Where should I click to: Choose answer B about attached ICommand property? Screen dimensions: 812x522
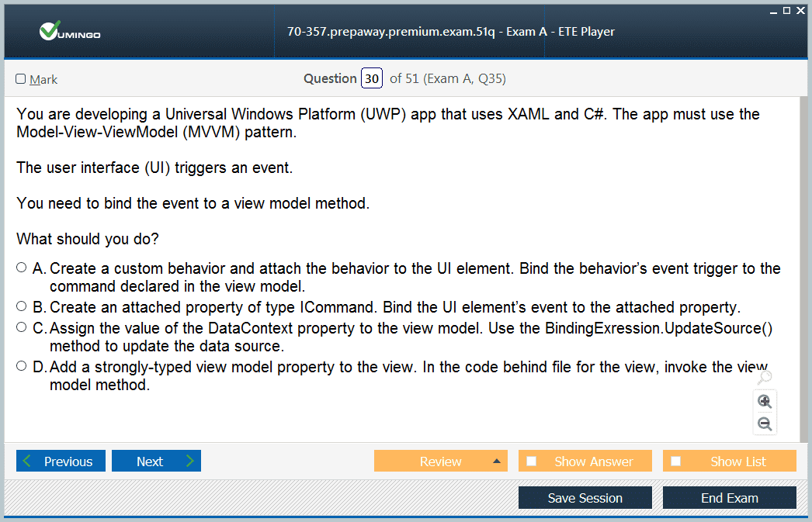22,306
